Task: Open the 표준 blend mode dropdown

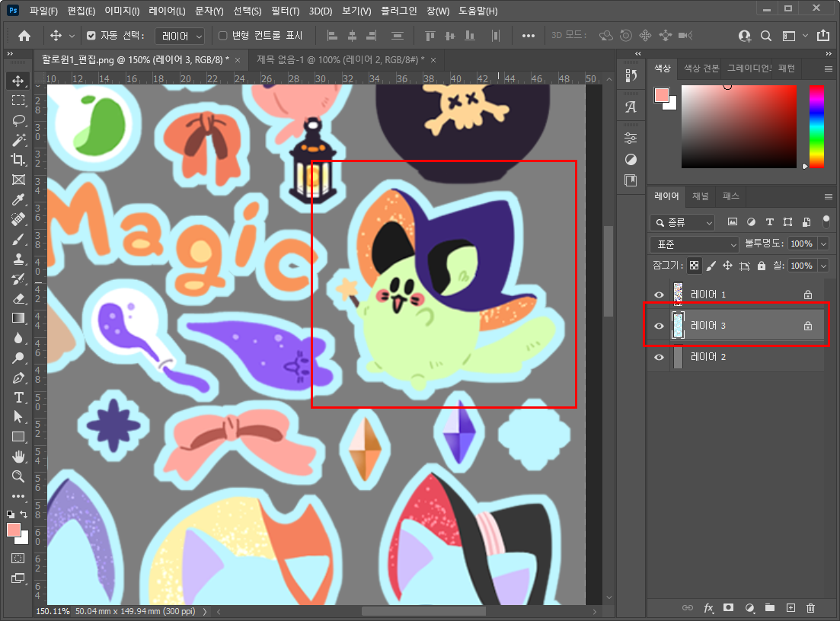Action: (695, 244)
